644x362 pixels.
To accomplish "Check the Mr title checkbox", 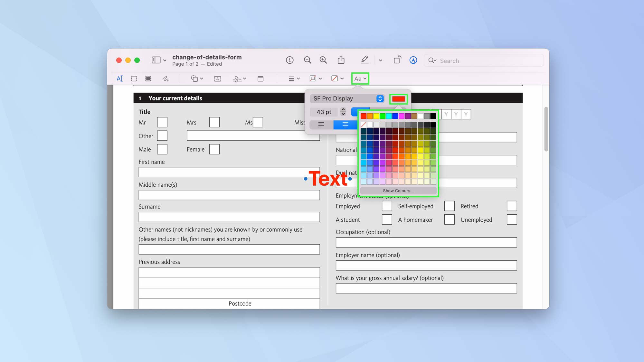I will point(162,122).
